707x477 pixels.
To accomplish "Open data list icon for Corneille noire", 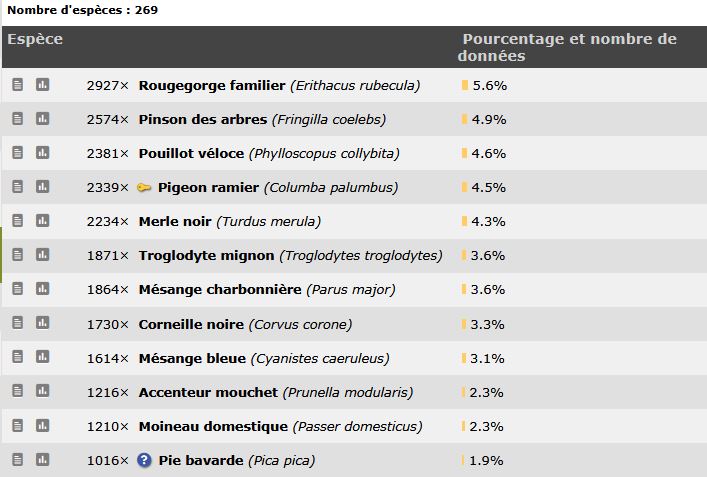I will [x=18, y=322].
